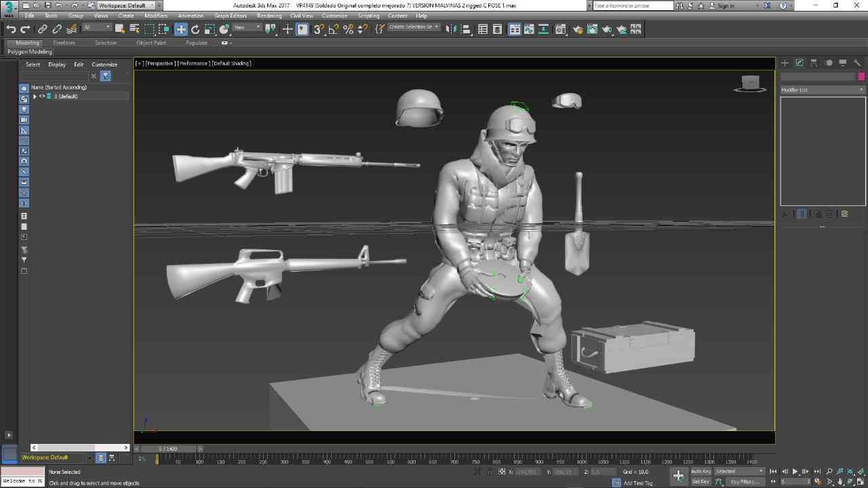Click the Select and Link chain icon
Viewport: 868px width, 488px height.
click(42, 29)
